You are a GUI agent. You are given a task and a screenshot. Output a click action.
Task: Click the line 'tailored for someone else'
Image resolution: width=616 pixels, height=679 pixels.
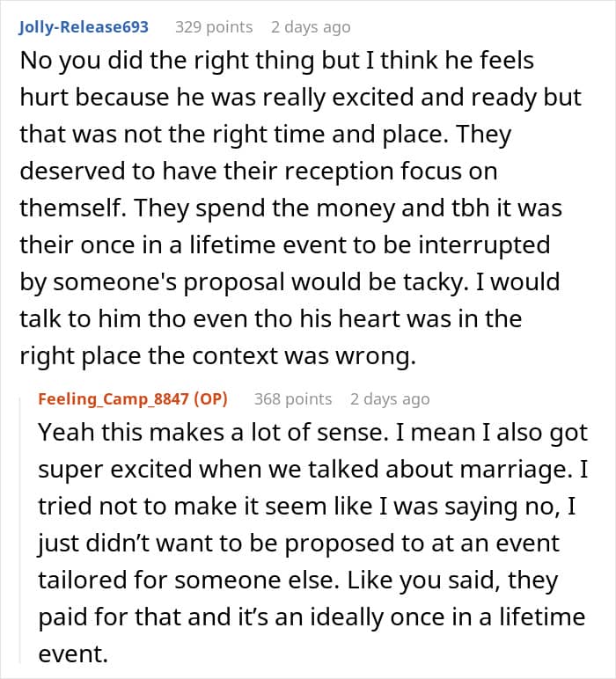pyautogui.click(x=298, y=580)
